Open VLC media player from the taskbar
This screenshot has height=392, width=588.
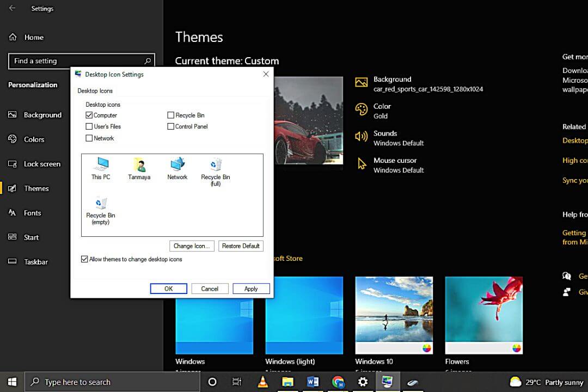click(x=262, y=382)
